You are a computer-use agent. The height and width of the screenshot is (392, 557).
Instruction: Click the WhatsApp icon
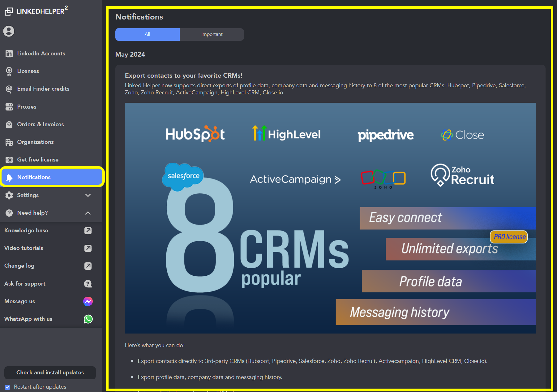pyautogui.click(x=88, y=319)
